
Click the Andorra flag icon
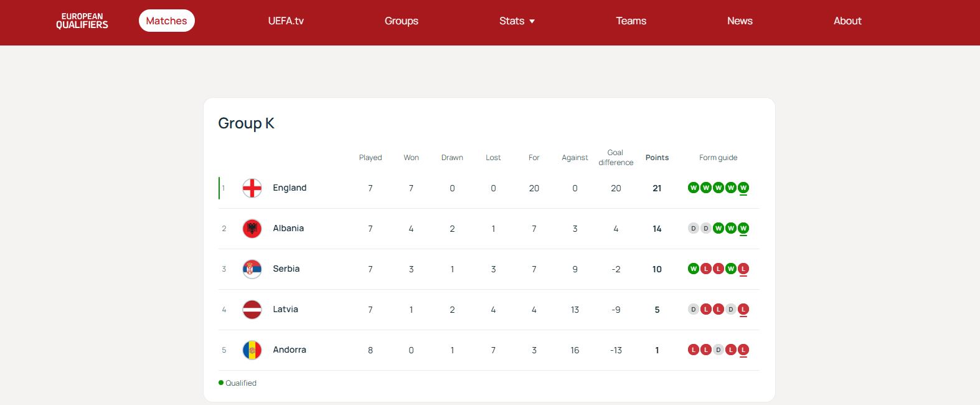[x=252, y=350]
